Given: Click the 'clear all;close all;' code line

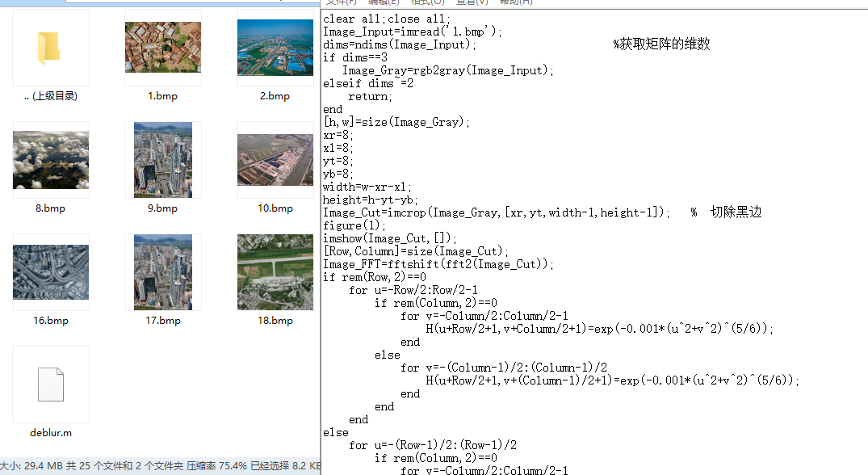Looking at the screenshot, I should [x=387, y=19].
